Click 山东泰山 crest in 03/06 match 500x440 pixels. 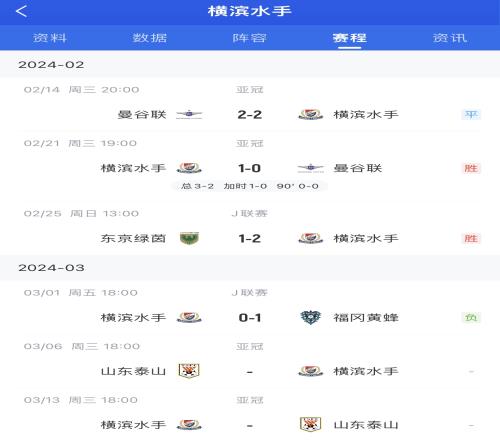[x=189, y=371]
